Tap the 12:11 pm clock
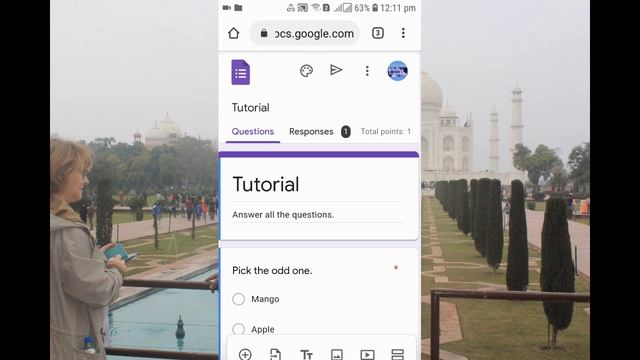The height and width of the screenshot is (360, 640). click(x=398, y=8)
